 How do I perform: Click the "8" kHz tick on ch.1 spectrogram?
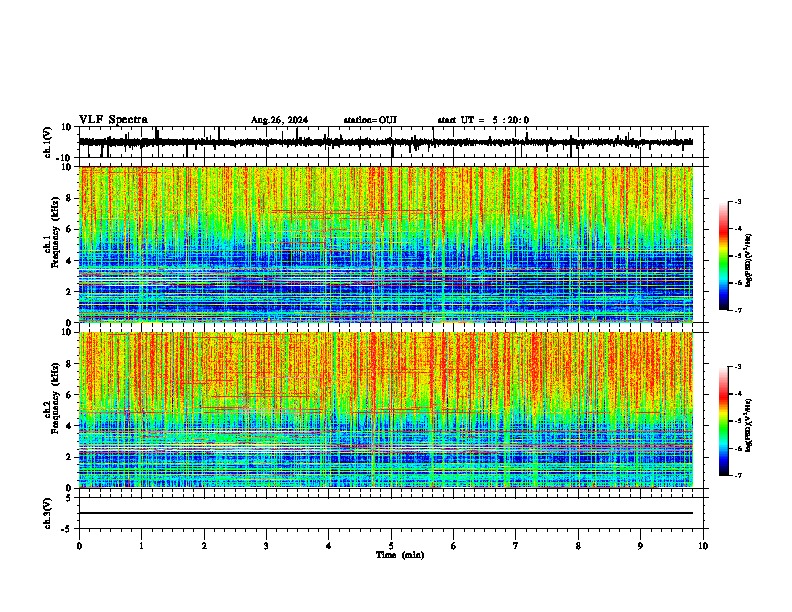click(70, 198)
